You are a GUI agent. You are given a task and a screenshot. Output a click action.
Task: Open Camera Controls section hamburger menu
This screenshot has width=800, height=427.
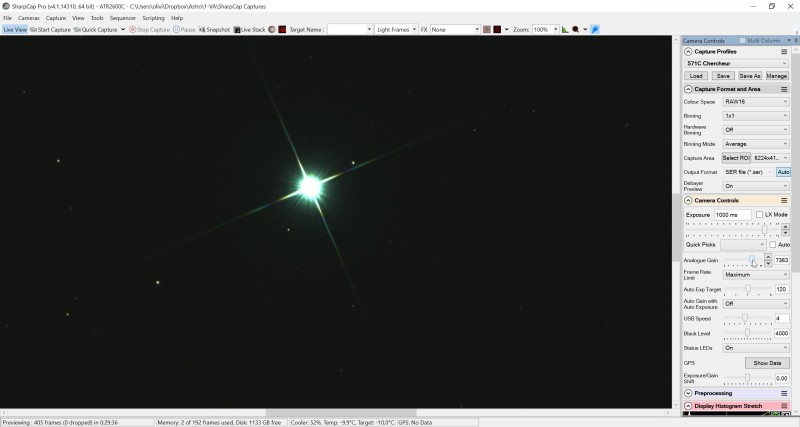[x=784, y=200]
